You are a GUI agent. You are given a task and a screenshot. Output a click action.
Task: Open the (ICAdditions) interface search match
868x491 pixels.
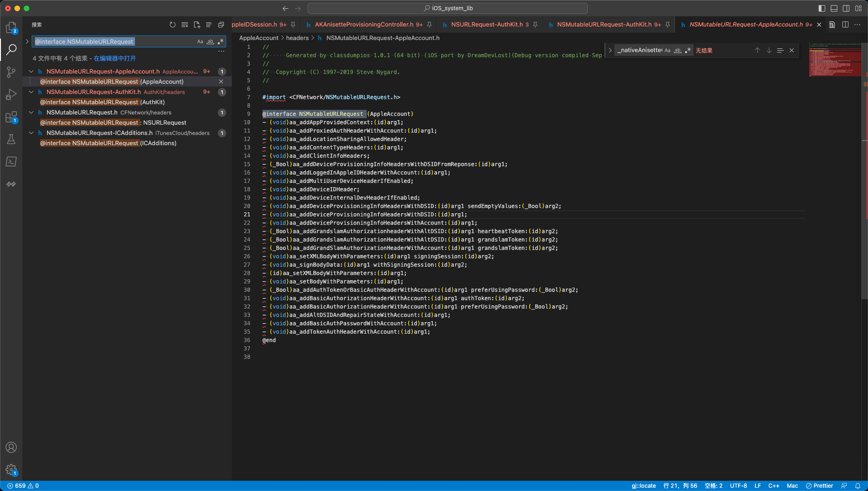pos(108,143)
